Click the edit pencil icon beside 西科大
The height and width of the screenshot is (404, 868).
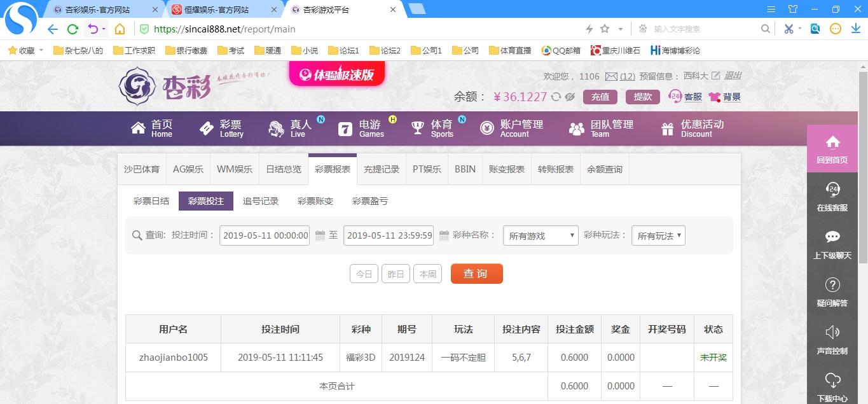click(x=716, y=76)
